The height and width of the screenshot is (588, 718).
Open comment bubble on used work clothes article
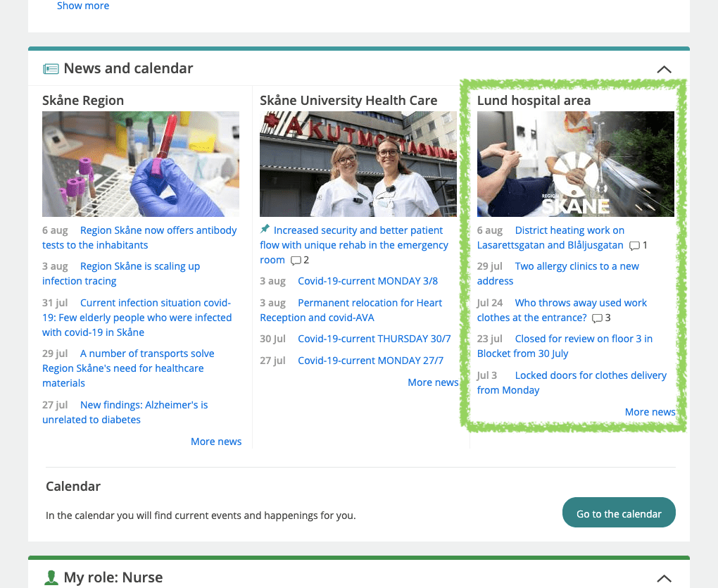click(597, 318)
